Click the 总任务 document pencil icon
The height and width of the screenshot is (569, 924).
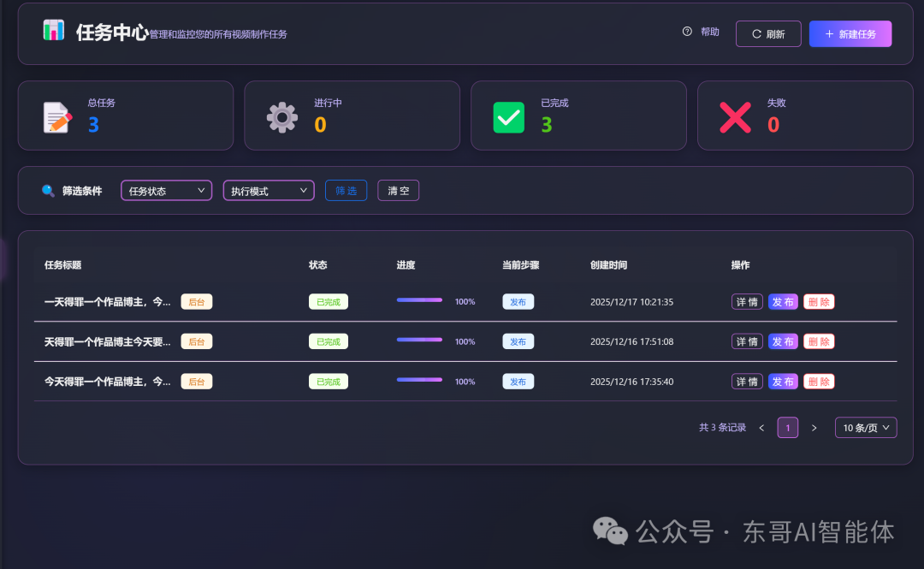(57, 117)
